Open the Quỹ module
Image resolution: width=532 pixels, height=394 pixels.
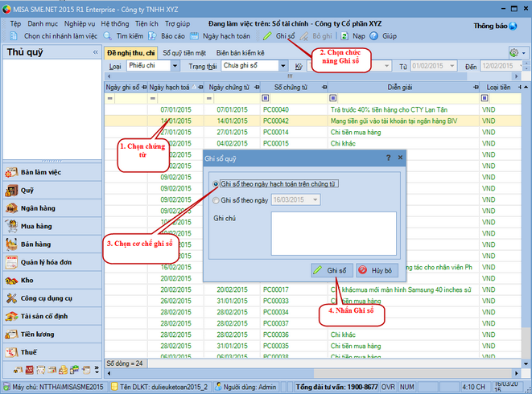[x=52, y=191]
